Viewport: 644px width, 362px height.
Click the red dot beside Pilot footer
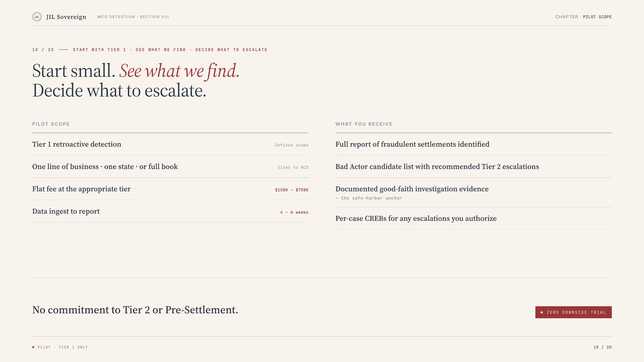pos(33,347)
